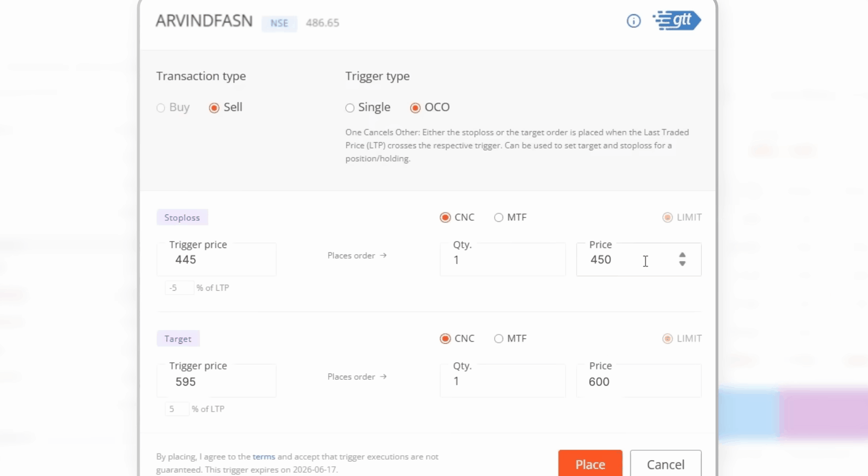868x476 pixels.
Task: Edit the Stoploss % of LTP box
Action: (x=178, y=288)
